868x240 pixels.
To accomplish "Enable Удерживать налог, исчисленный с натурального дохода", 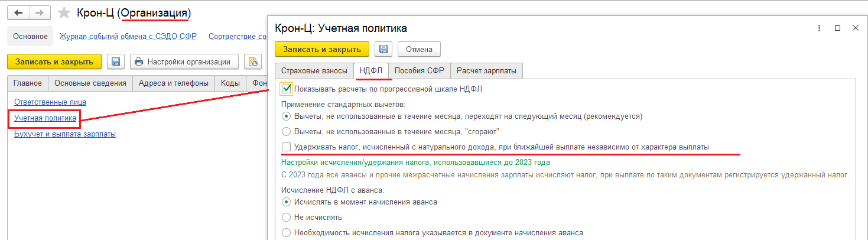I will tap(287, 146).
